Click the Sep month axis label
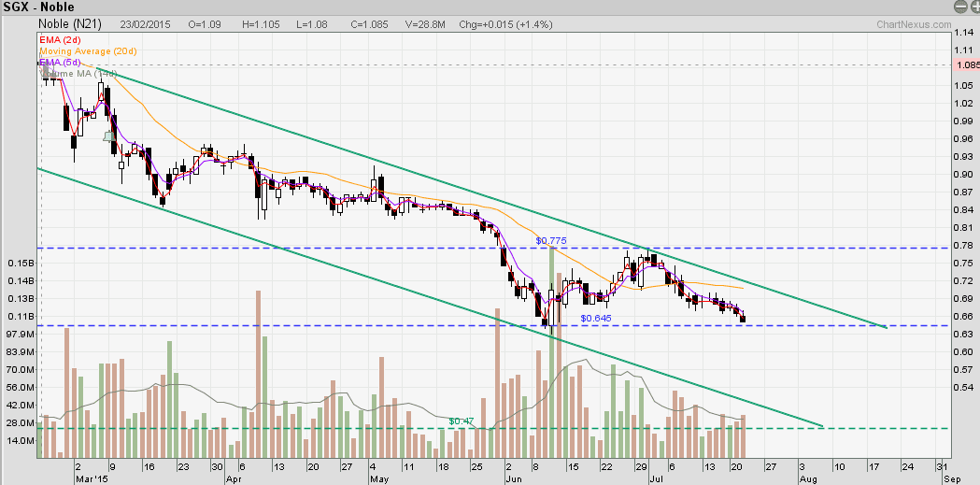The image size is (980, 485). [x=953, y=479]
